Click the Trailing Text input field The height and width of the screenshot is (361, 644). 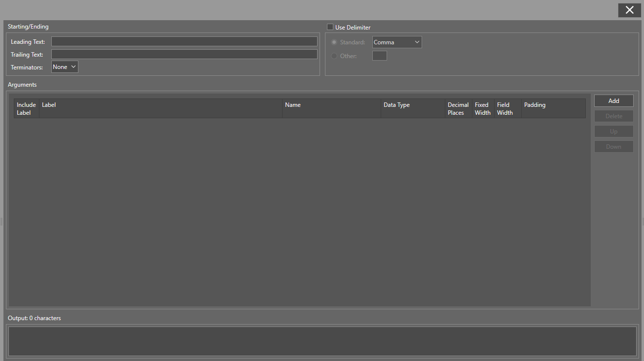click(184, 54)
